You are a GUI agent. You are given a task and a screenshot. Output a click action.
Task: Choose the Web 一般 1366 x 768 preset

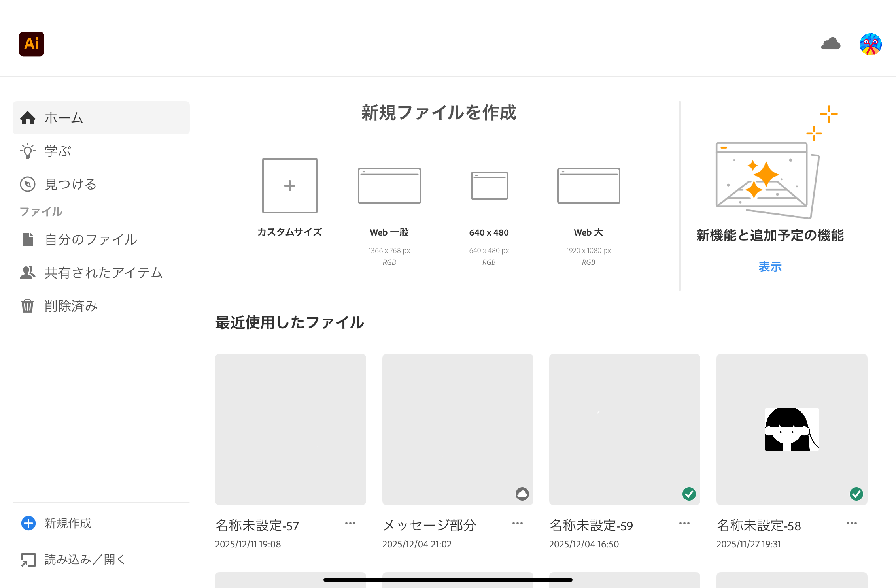(389, 186)
